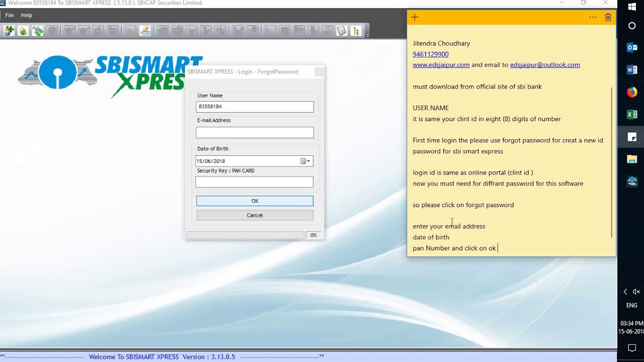Select SBISMART Xpress taskbar icon
Screen dimensions: 644x362
(632, 182)
